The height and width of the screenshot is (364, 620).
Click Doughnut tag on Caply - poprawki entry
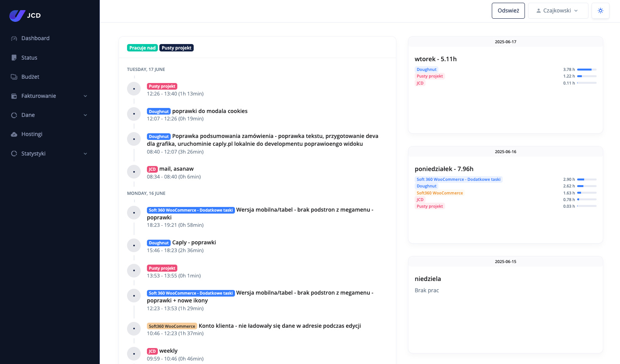click(x=159, y=243)
